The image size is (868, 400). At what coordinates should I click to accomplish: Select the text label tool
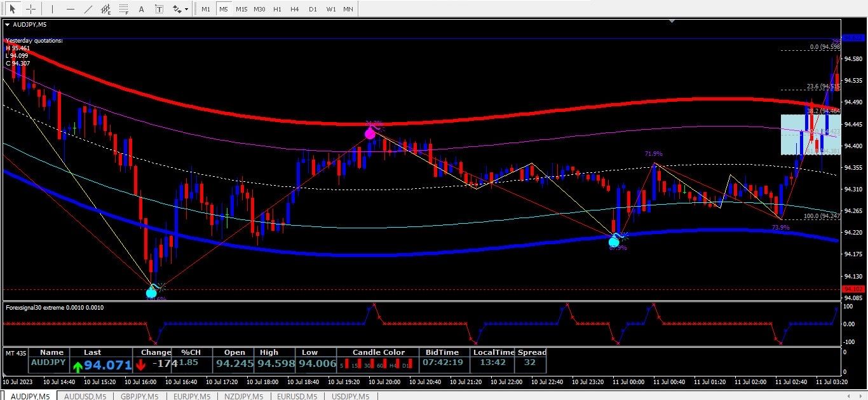pyautogui.click(x=159, y=9)
